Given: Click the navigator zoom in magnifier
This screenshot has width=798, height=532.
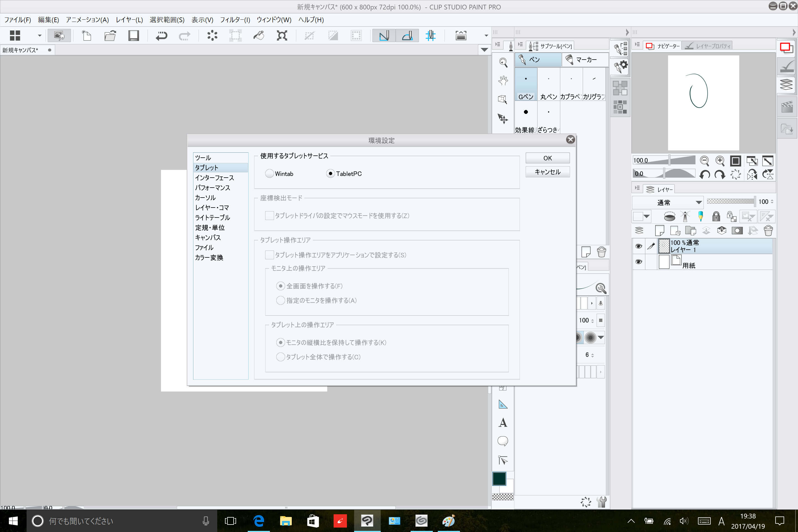Looking at the screenshot, I should pos(720,160).
